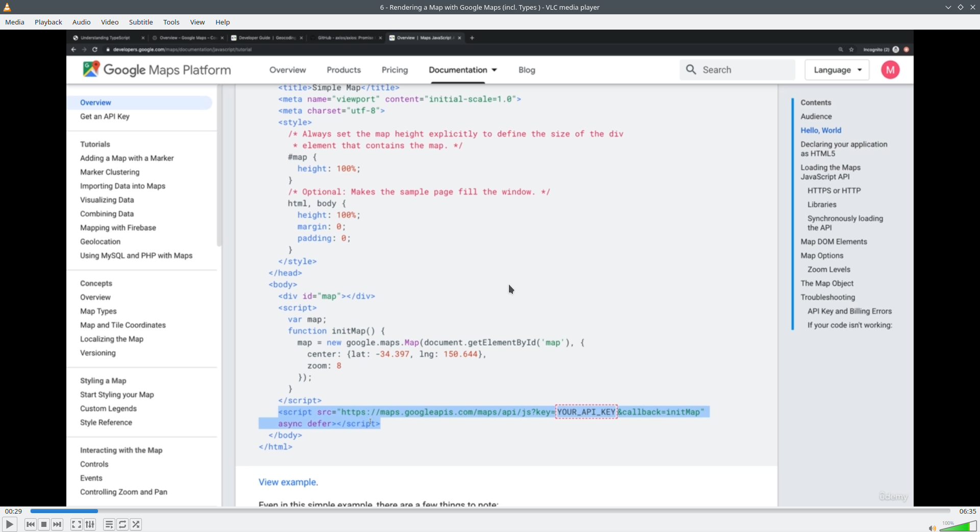The image size is (980, 532).
Task: Click the browser forward arrow
Action: click(x=84, y=50)
